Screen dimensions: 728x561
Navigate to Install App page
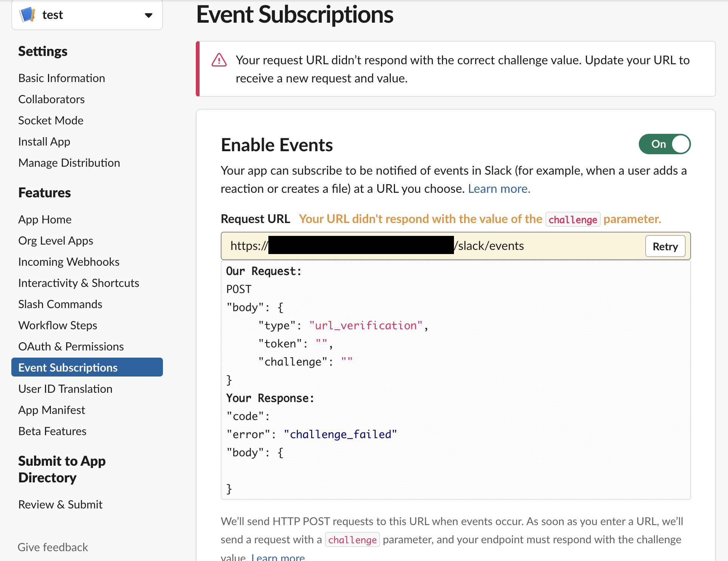pos(44,141)
